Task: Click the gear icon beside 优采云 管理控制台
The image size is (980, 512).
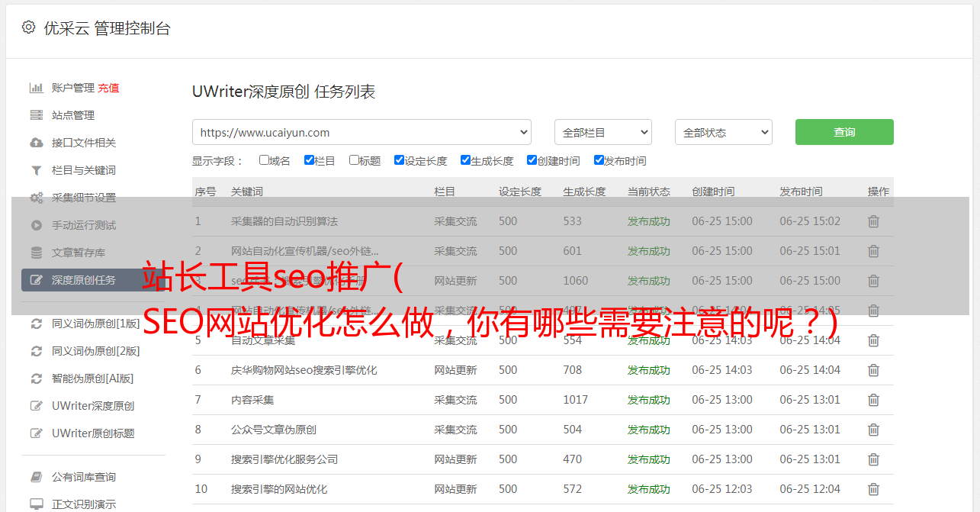Action: [x=28, y=27]
